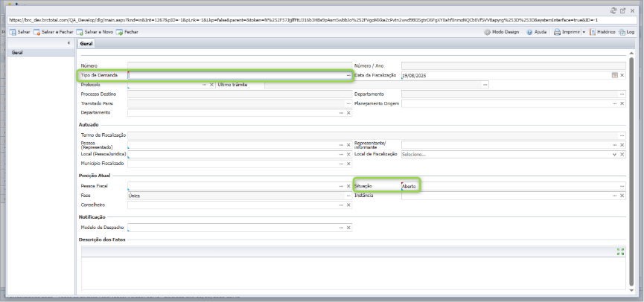Screen dimensions: 644x302
Task: Click the URL address field
Action: 322,19
